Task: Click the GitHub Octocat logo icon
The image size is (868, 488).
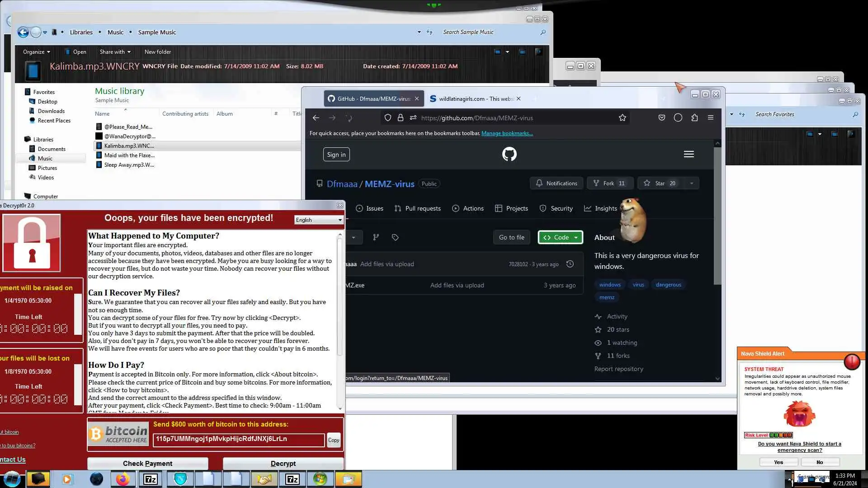Action: click(509, 154)
